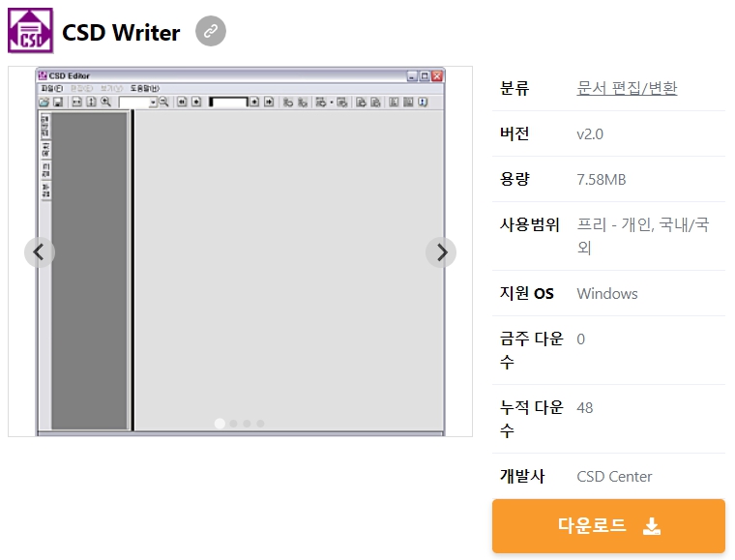The image size is (735, 560).
Task: Click the 분류 label
Action: (x=514, y=88)
